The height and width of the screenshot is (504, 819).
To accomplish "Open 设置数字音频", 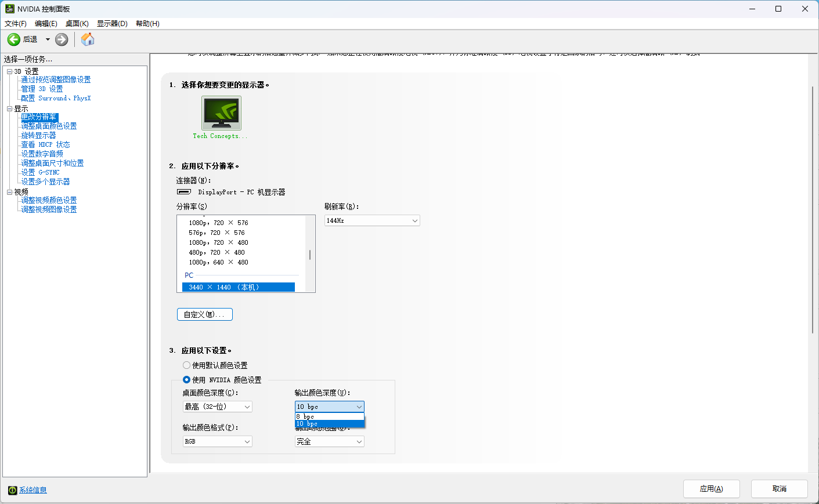I will pos(42,154).
